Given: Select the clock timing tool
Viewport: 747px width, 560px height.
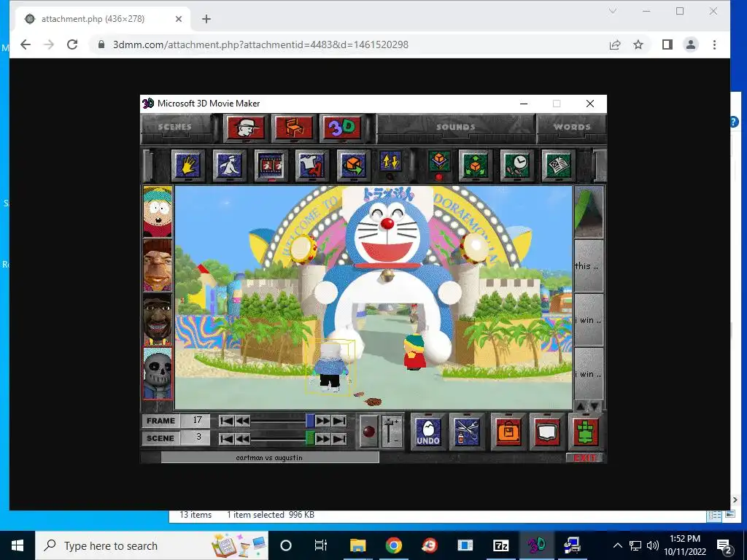Looking at the screenshot, I should point(516,165).
